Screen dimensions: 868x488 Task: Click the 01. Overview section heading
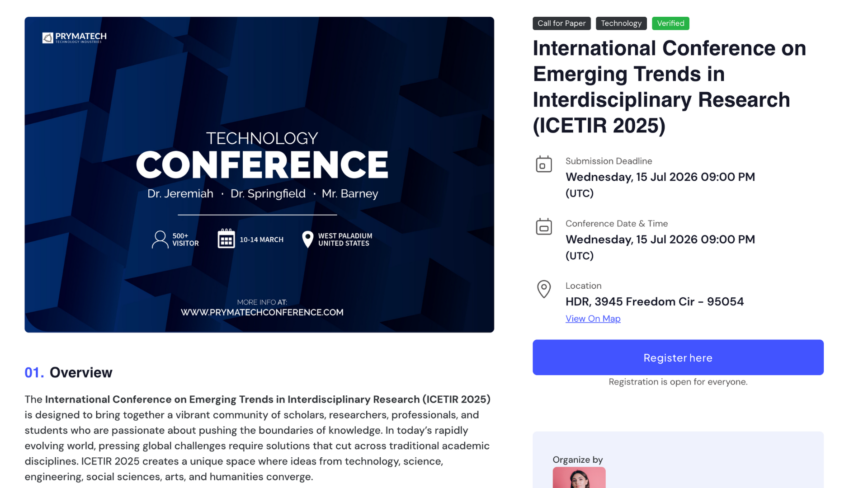[x=68, y=372]
